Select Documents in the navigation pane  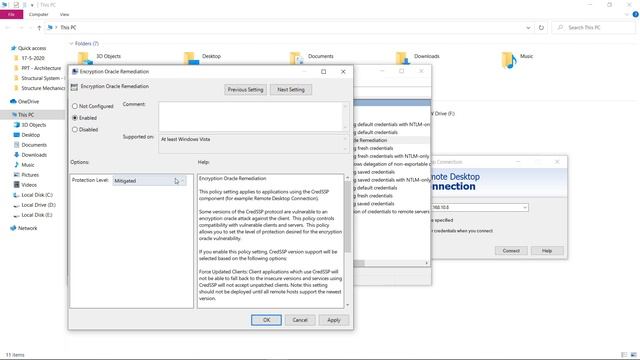[x=34, y=145]
